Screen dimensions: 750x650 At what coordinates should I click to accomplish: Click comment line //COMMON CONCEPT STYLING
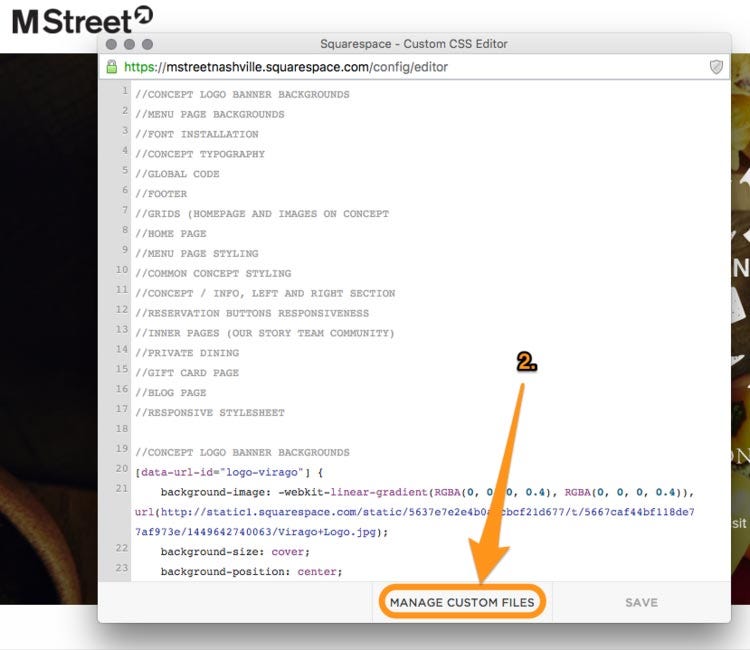213,274
